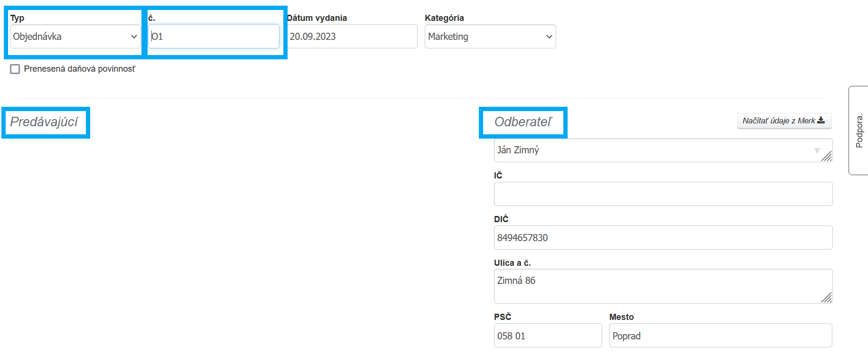Click the PSČ field with 058 01
The height and width of the screenshot is (356, 868).
pos(547,336)
